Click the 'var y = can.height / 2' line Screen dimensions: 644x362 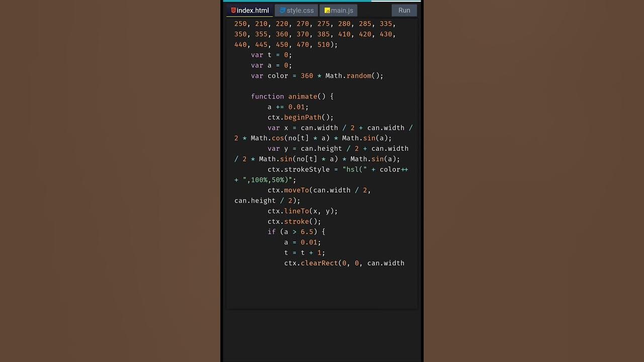[x=338, y=148]
